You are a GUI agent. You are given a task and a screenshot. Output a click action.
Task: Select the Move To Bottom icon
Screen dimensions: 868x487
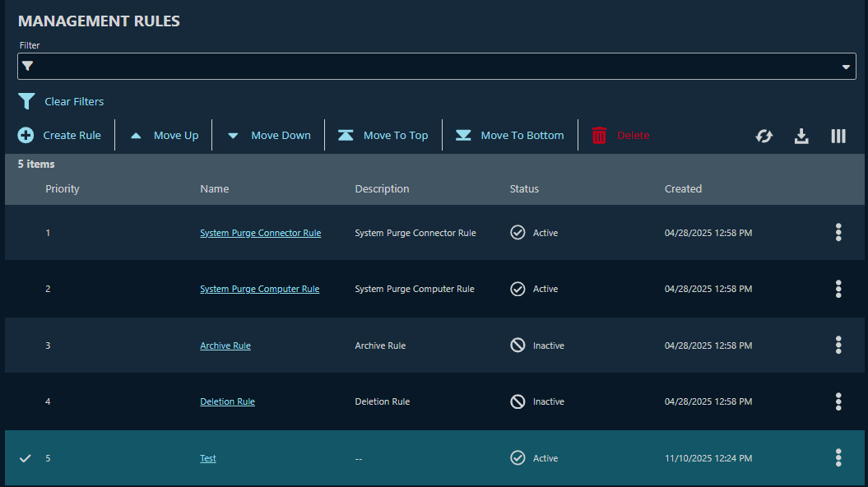click(x=463, y=134)
